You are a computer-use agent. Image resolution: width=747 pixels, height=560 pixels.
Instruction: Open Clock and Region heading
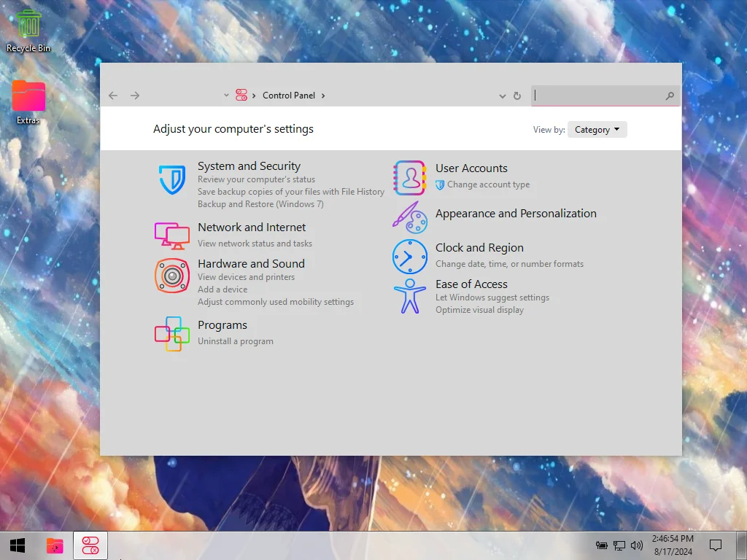pyautogui.click(x=479, y=248)
